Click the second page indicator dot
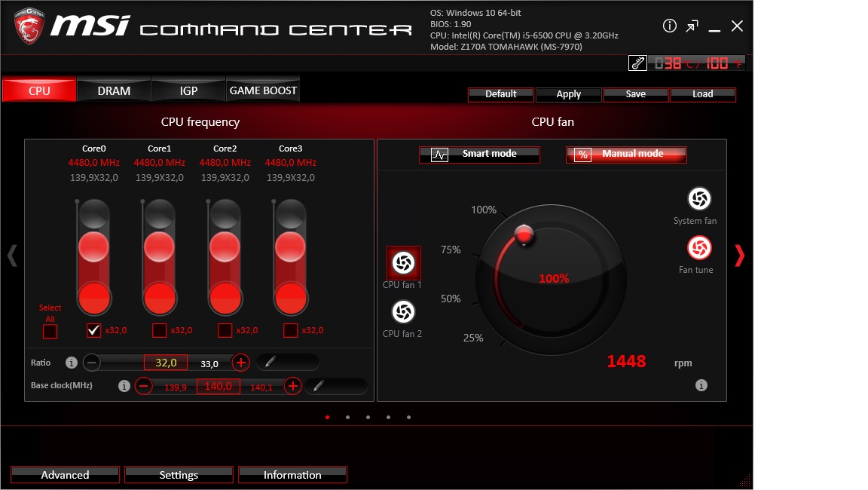This screenshot has height=490, width=868. 347,417
